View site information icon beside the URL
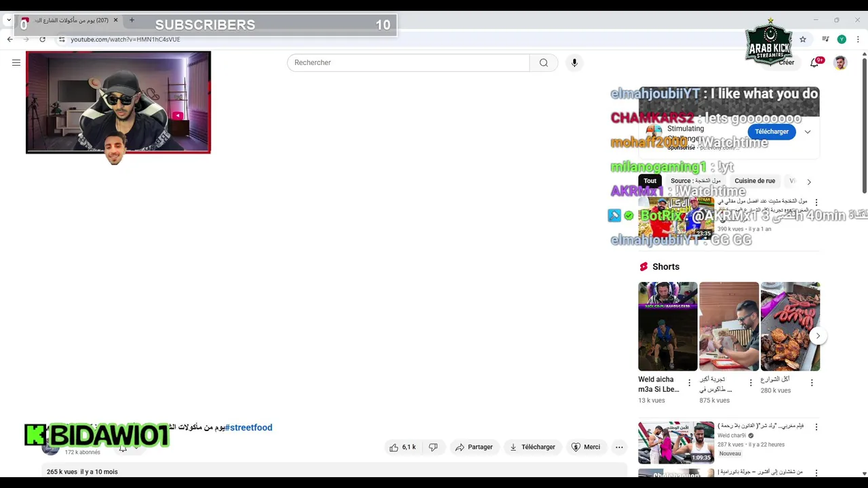The height and width of the screenshot is (488, 868). (x=62, y=39)
